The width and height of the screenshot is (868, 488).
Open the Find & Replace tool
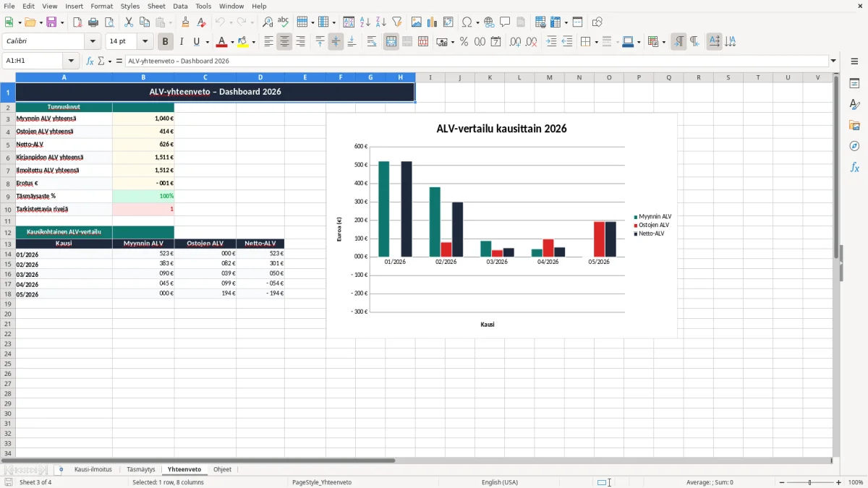268,22
